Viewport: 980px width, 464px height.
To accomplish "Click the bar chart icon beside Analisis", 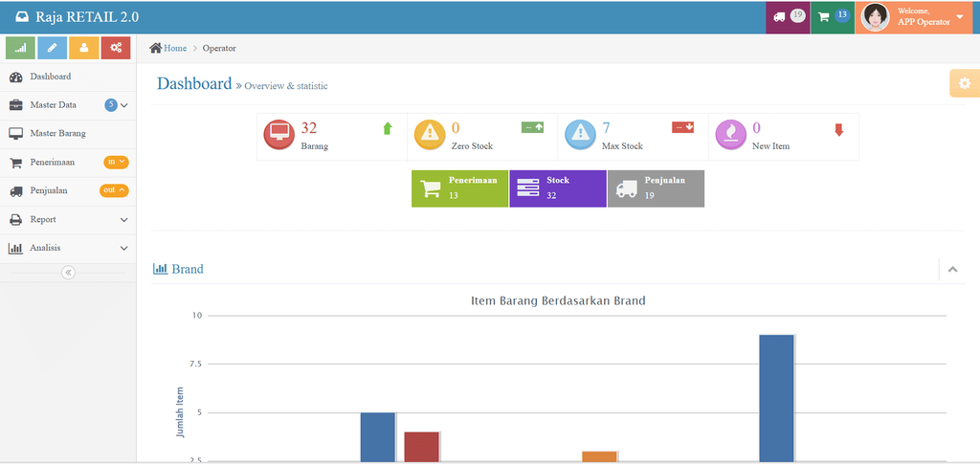I will 15,249.
